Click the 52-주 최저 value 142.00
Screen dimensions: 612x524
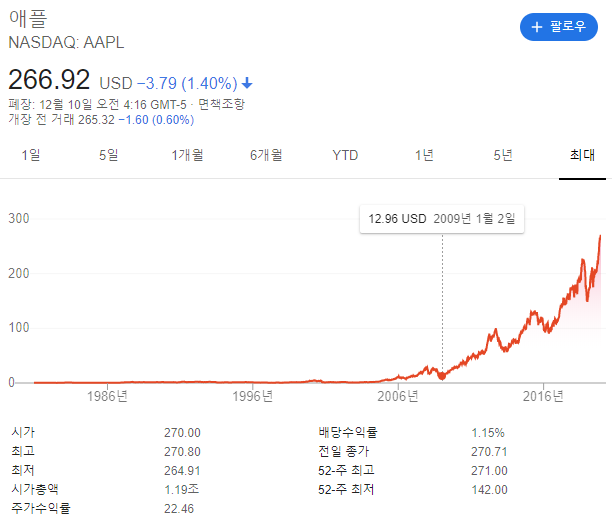click(489, 490)
